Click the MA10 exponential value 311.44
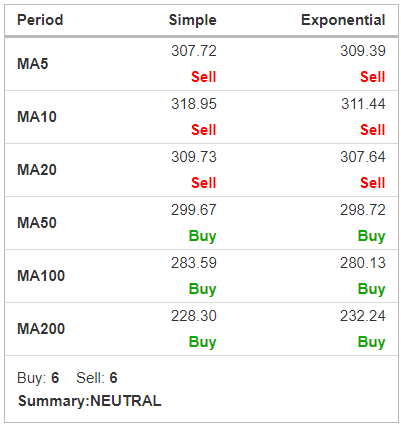This screenshot has height=425, width=401. pyautogui.click(x=363, y=104)
